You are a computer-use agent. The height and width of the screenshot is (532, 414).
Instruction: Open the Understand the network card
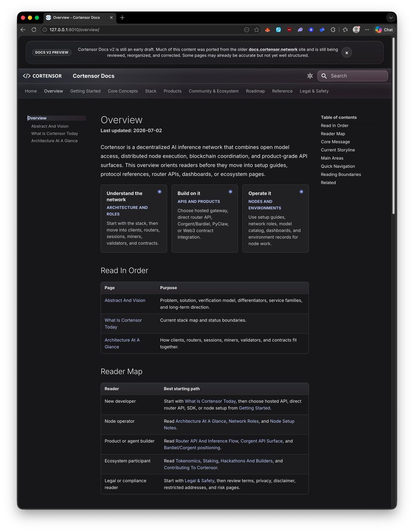tap(134, 219)
